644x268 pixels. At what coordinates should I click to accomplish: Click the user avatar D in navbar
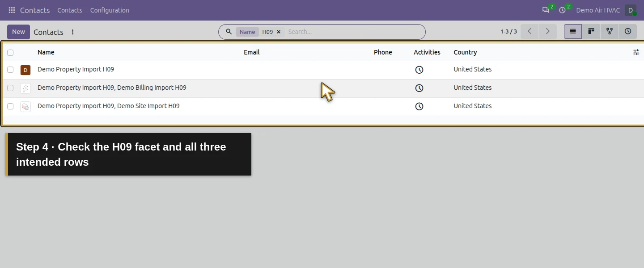631,10
